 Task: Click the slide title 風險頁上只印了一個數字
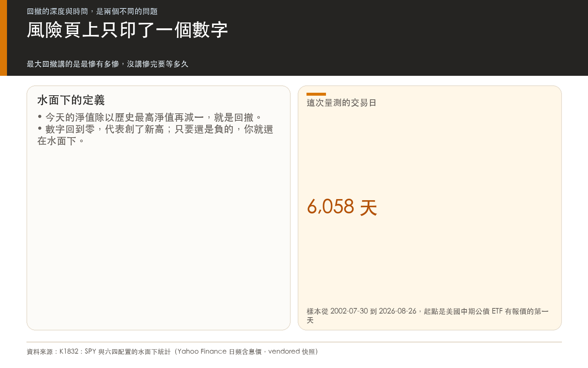(x=127, y=30)
